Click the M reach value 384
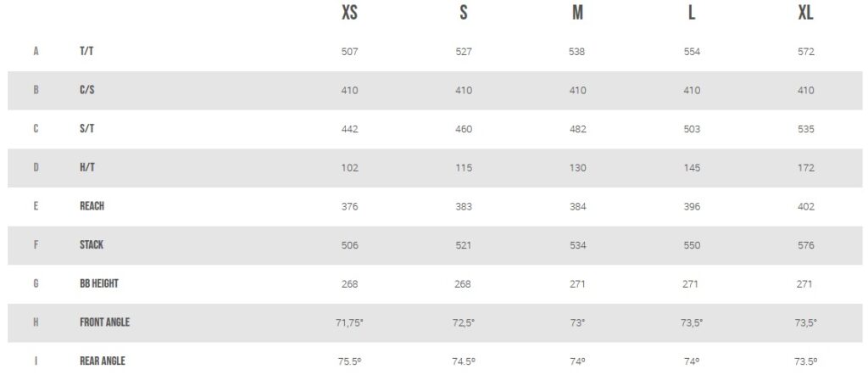Screen dimensions: 868x375 [x=577, y=206]
